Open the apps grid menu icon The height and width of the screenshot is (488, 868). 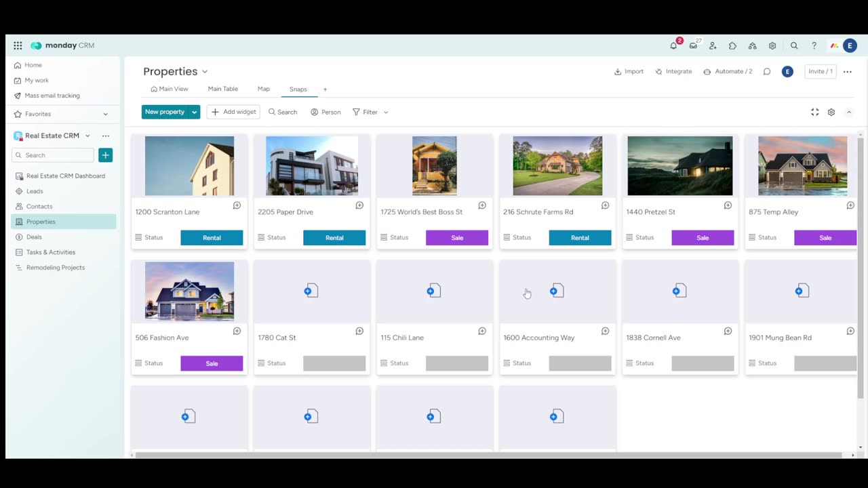coord(18,45)
